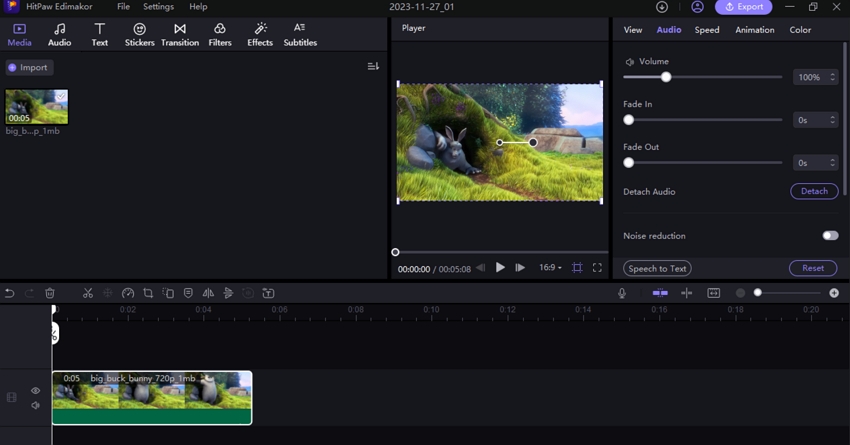Delete the selected clip with the trash icon
Image resolution: width=850 pixels, height=445 pixels.
pyautogui.click(x=50, y=293)
